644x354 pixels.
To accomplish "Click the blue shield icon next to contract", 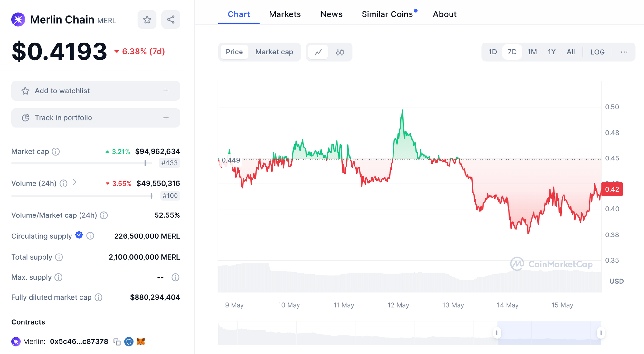I will [x=129, y=341].
